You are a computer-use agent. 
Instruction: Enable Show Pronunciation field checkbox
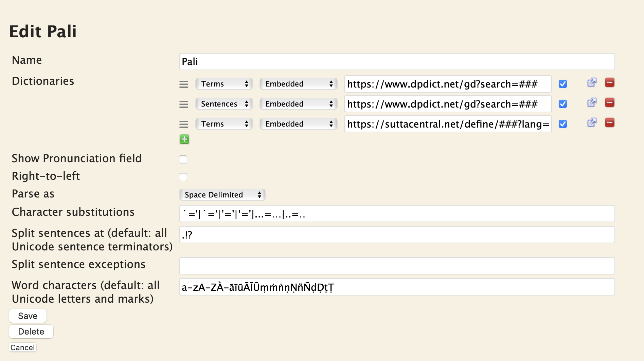[x=183, y=159]
